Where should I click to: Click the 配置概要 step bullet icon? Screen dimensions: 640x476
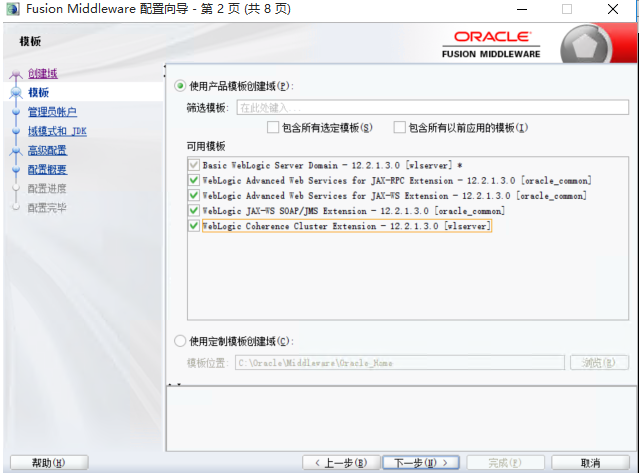(16, 169)
